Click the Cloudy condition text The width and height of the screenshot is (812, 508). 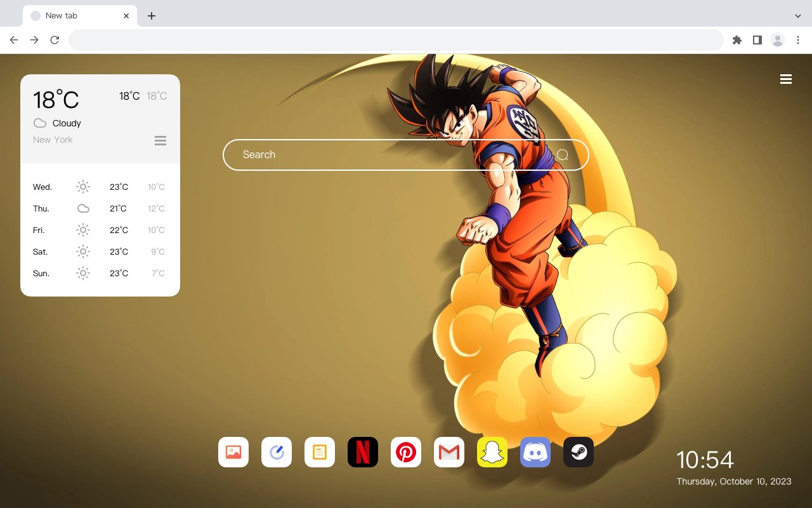pos(67,123)
